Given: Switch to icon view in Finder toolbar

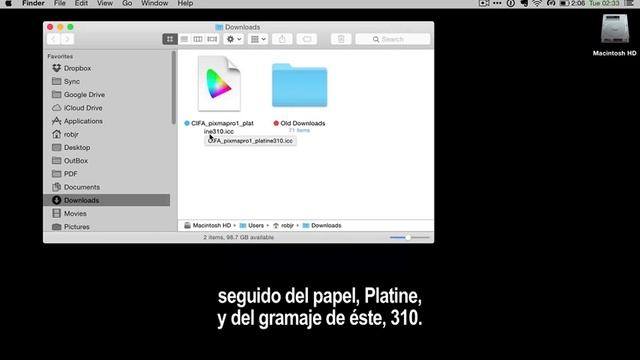Looking at the screenshot, I should (170, 39).
